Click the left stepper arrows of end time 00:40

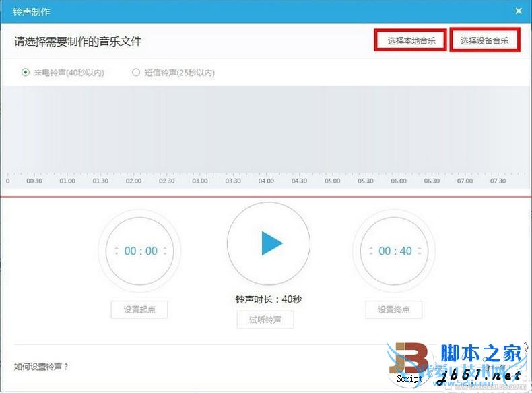[371, 251]
